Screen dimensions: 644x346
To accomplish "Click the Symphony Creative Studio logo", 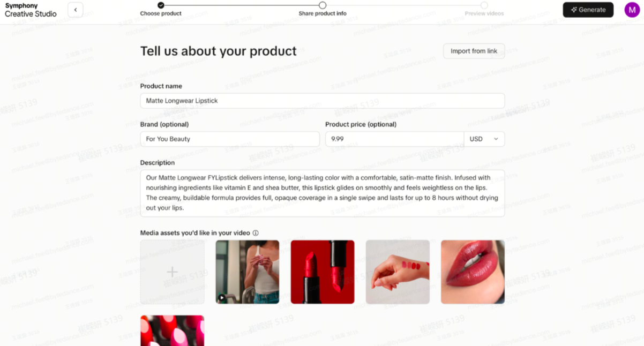I will pyautogui.click(x=31, y=10).
